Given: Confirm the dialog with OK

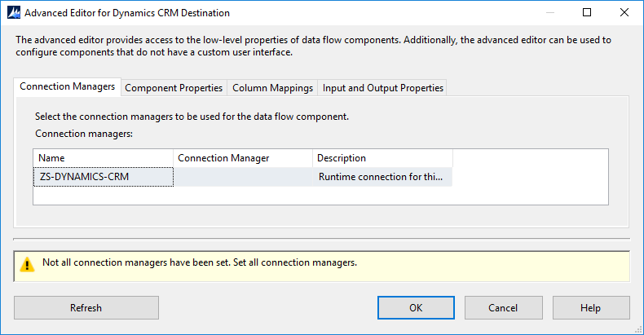Looking at the screenshot, I should (x=416, y=308).
